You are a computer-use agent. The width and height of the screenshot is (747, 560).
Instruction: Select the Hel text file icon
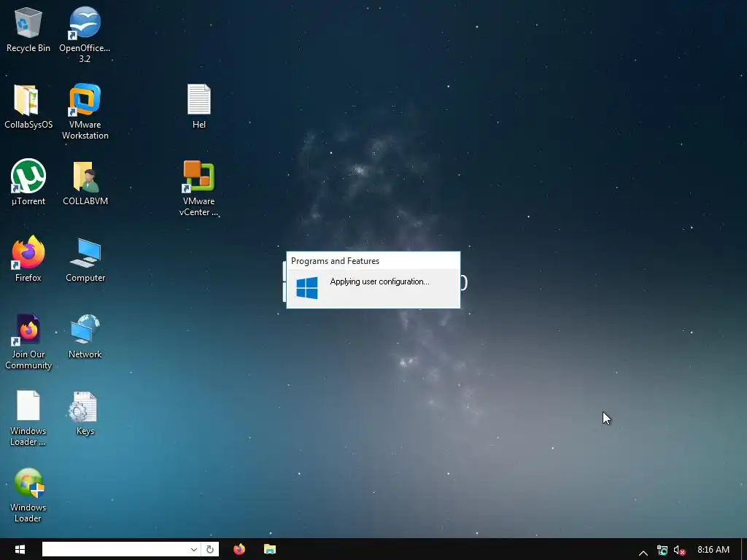(198, 106)
